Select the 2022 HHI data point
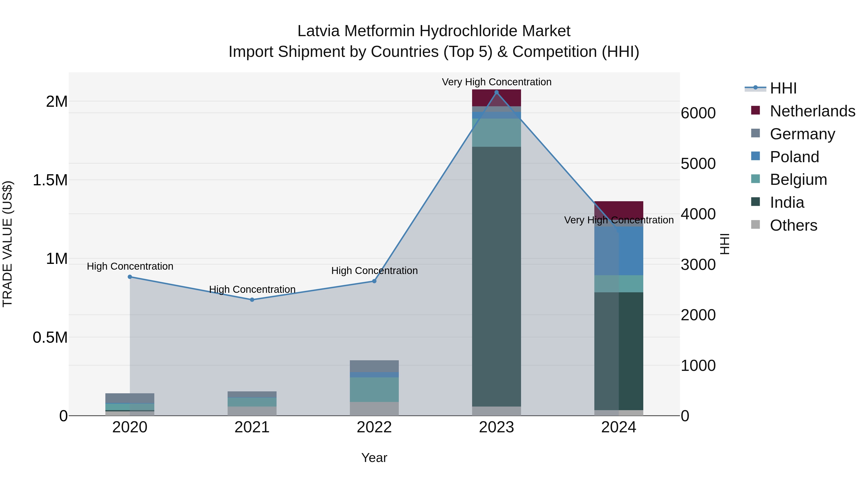 pyautogui.click(x=374, y=281)
